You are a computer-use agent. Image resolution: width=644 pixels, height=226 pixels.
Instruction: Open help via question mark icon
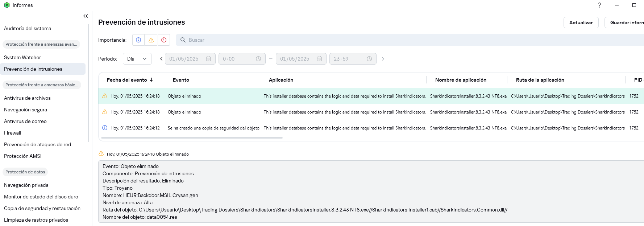pyautogui.click(x=599, y=5)
